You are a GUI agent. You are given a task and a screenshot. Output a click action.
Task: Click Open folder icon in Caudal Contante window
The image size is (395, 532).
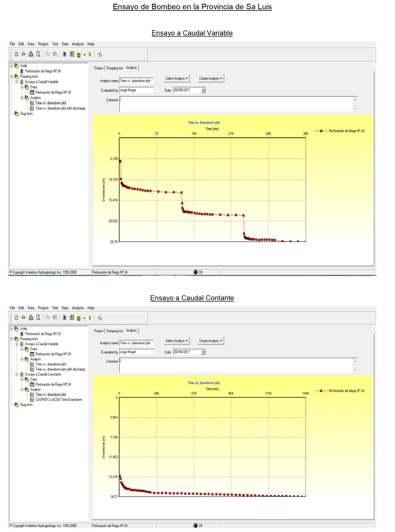click(x=24, y=317)
